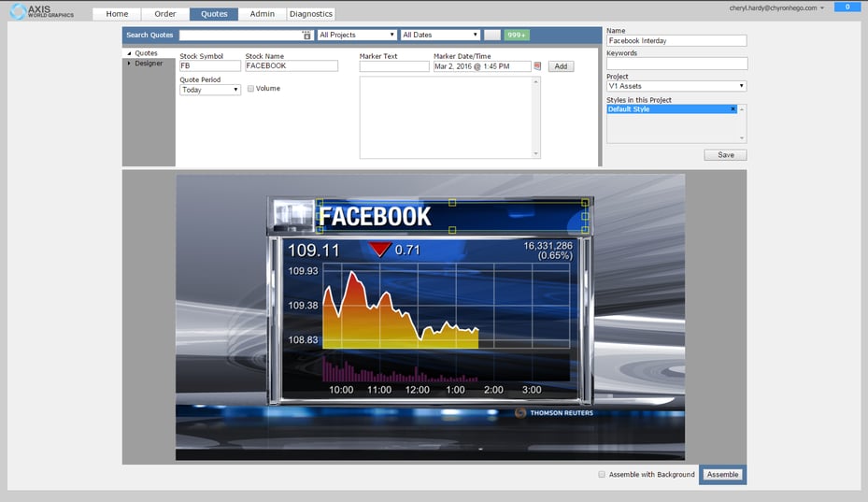Enable the Volume checkbox

pyautogui.click(x=250, y=89)
